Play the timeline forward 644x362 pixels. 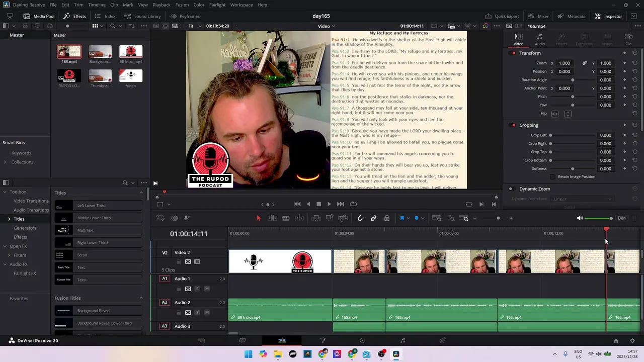329,204
